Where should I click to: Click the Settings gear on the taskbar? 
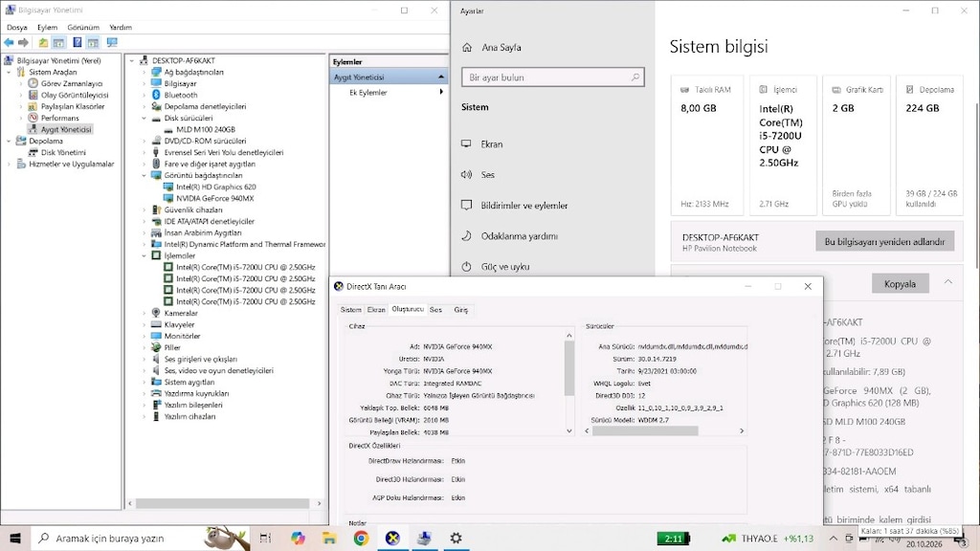(x=457, y=538)
